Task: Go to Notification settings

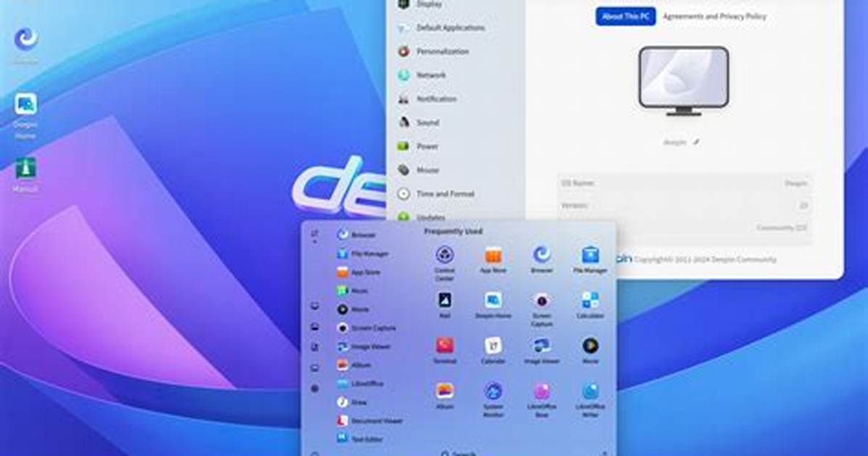Action: (427, 99)
